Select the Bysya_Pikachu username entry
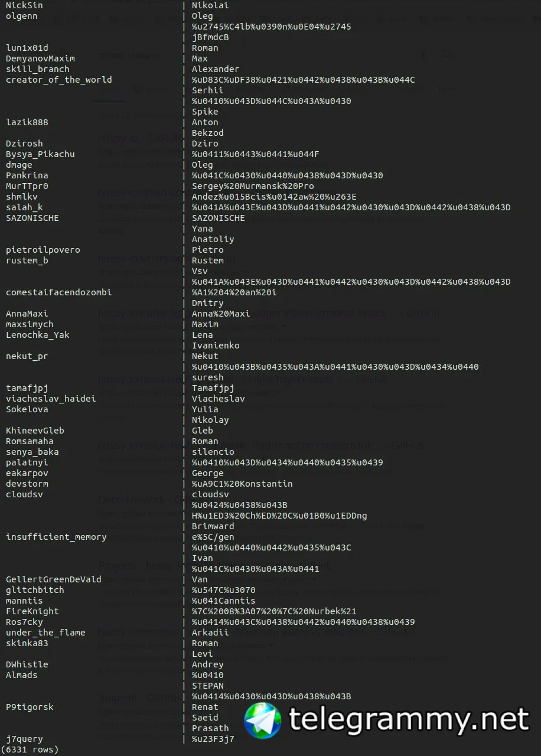The width and height of the screenshot is (541, 756). click(x=40, y=154)
